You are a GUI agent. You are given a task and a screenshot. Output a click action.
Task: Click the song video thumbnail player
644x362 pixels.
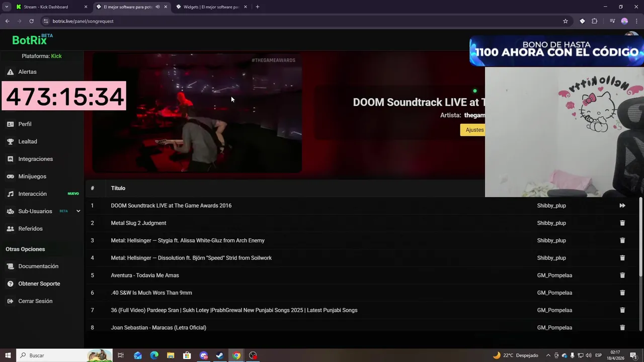coord(197,114)
